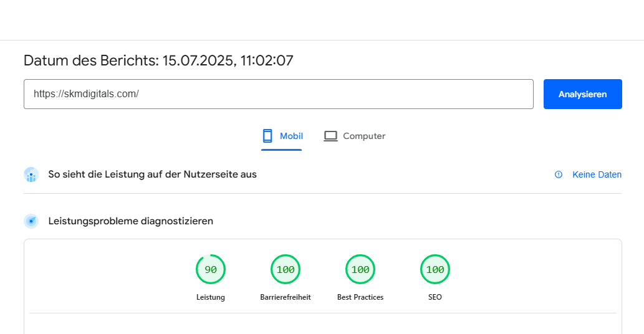Select the Best Practices score circle
The width and height of the screenshot is (644, 334).
point(360,270)
